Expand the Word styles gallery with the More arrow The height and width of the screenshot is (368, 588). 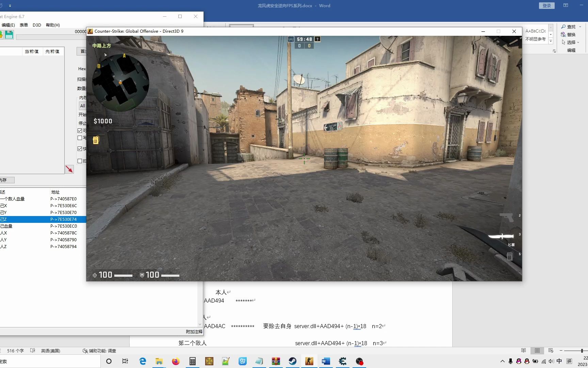coord(551,41)
